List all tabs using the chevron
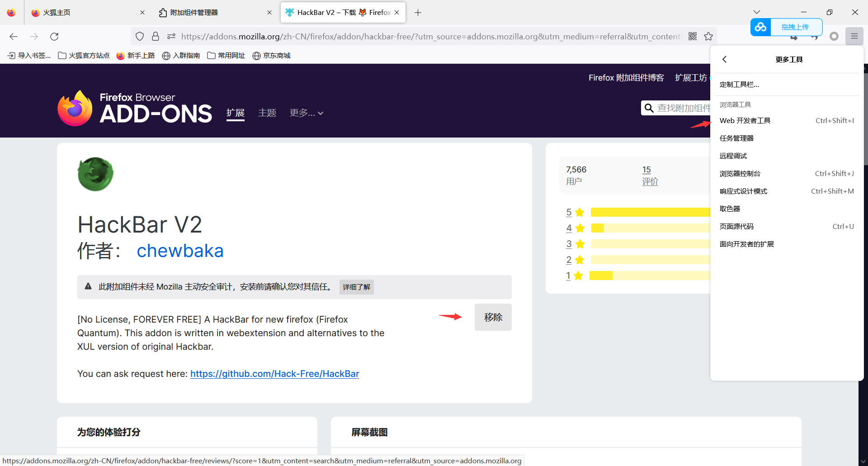Viewport: 868px width, 466px height. tap(757, 12)
